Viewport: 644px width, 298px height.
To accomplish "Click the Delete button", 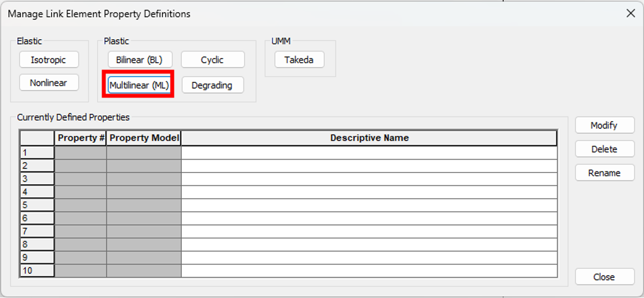I will point(604,149).
